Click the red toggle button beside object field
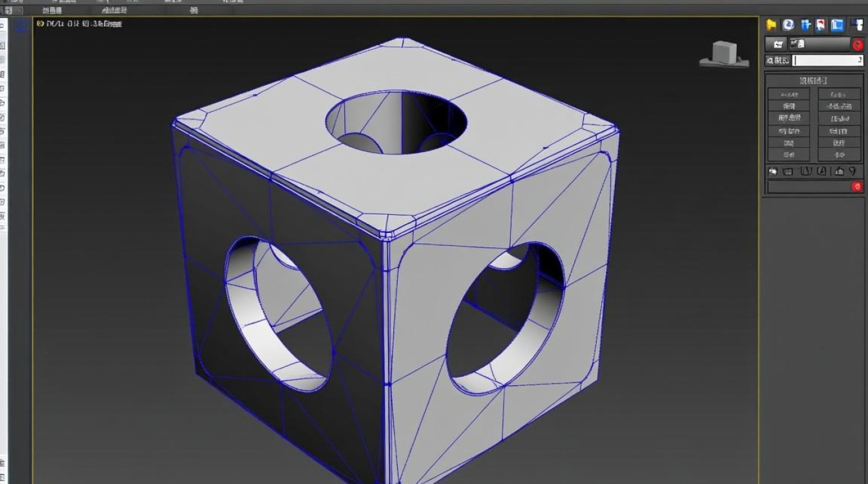This screenshot has height=484, width=868. (858, 44)
